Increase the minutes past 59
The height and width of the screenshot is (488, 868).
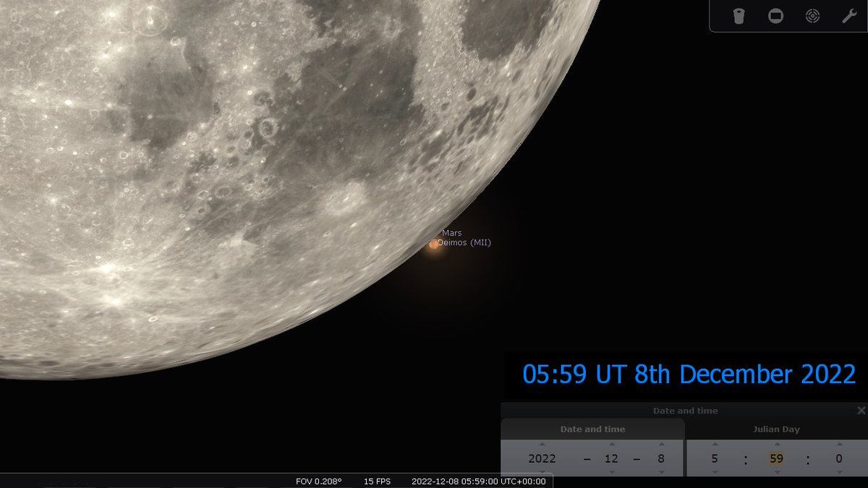tap(776, 444)
